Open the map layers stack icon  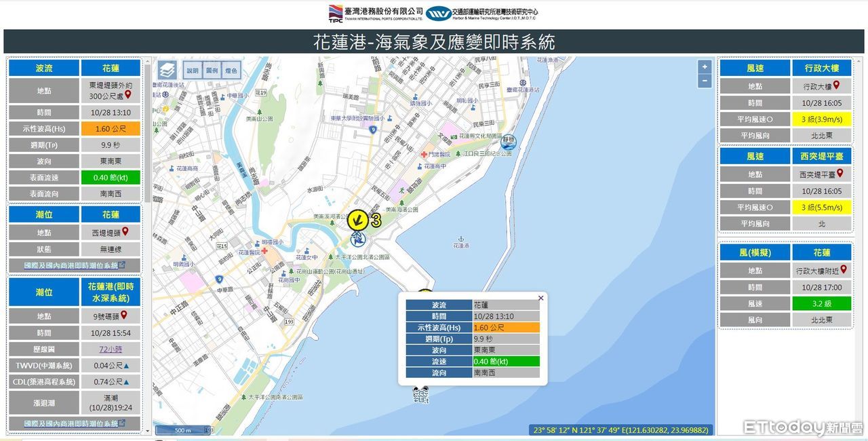click(x=167, y=70)
